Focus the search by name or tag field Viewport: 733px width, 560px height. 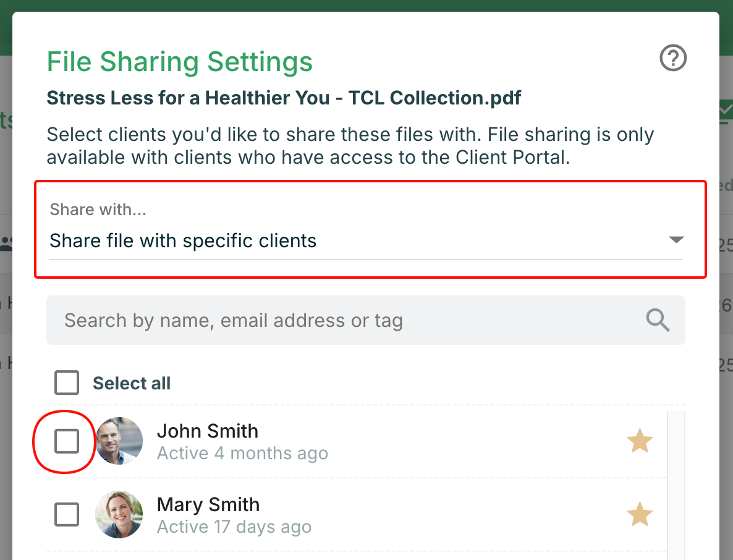click(346, 320)
